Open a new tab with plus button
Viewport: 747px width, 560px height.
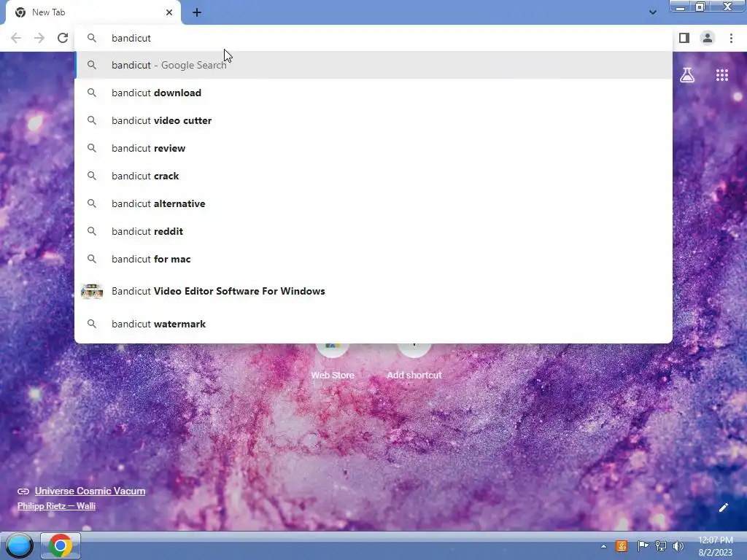(197, 12)
